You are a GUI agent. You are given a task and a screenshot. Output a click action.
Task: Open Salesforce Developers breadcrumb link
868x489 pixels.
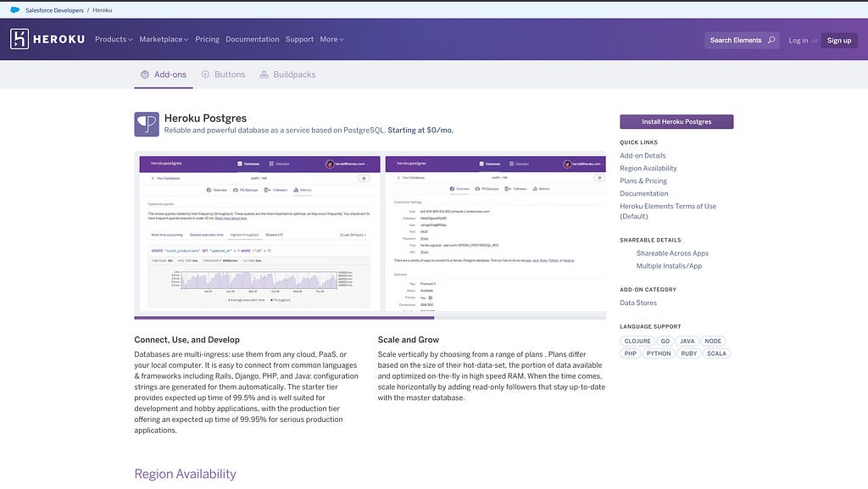54,10
